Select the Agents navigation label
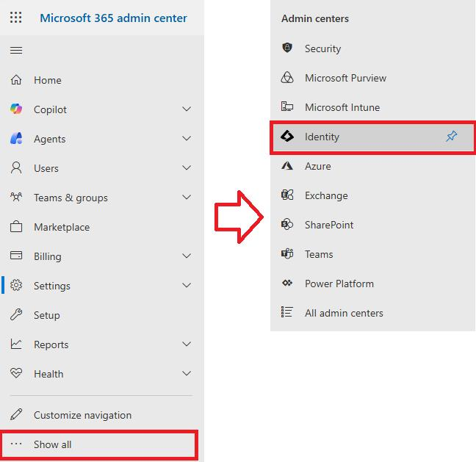The width and height of the screenshot is (476, 462). 49,139
